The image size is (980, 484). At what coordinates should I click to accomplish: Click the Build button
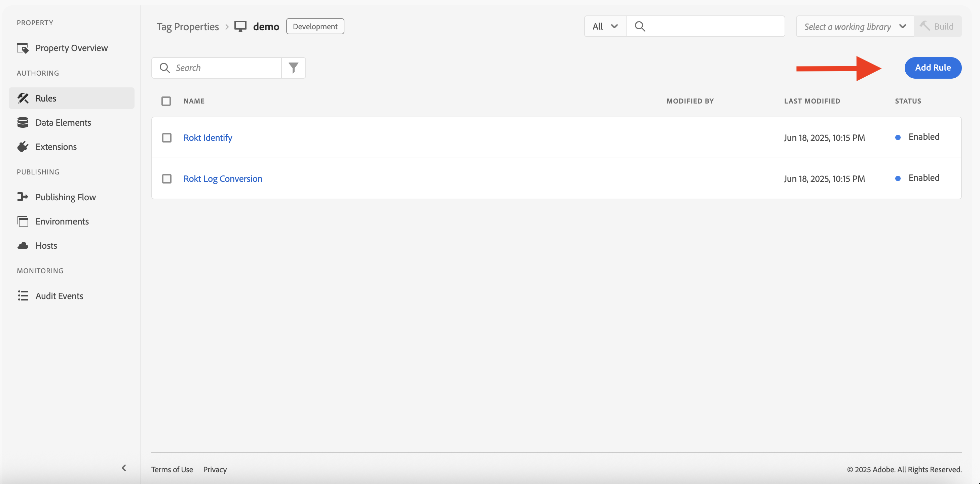tap(938, 26)
